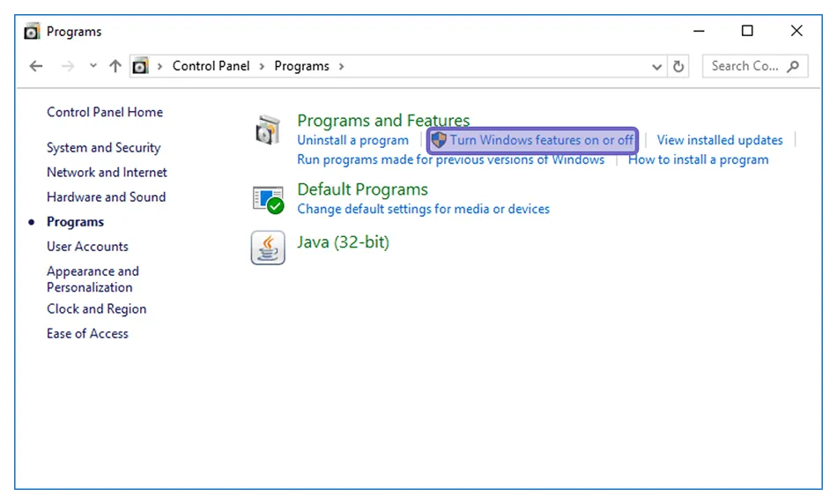Open Network and Internet category
Image resolution: width=837 pixels, height=504 pixels.
click(x=107, y=173)
